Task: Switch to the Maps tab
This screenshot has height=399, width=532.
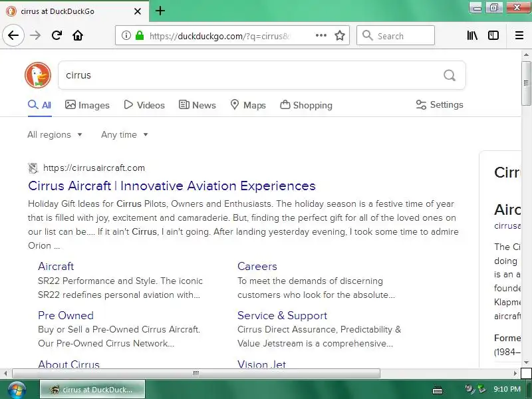Action: tap(248, 105)
